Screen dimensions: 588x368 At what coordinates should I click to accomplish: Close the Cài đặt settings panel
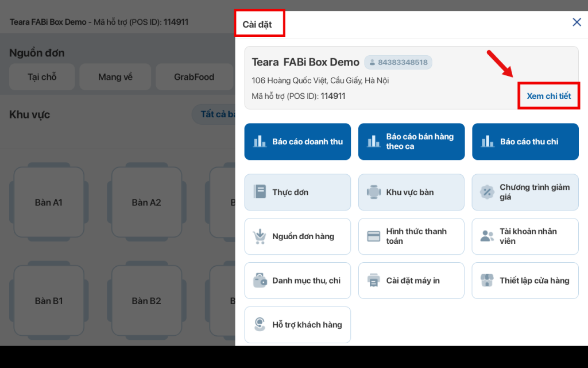coord(577,22)
